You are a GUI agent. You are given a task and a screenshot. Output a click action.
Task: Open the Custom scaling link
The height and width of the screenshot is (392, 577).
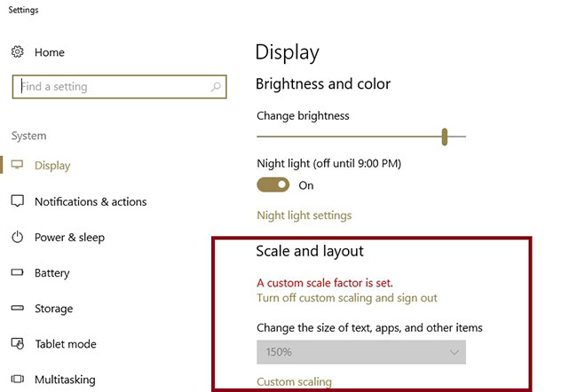tap(294, 381)
